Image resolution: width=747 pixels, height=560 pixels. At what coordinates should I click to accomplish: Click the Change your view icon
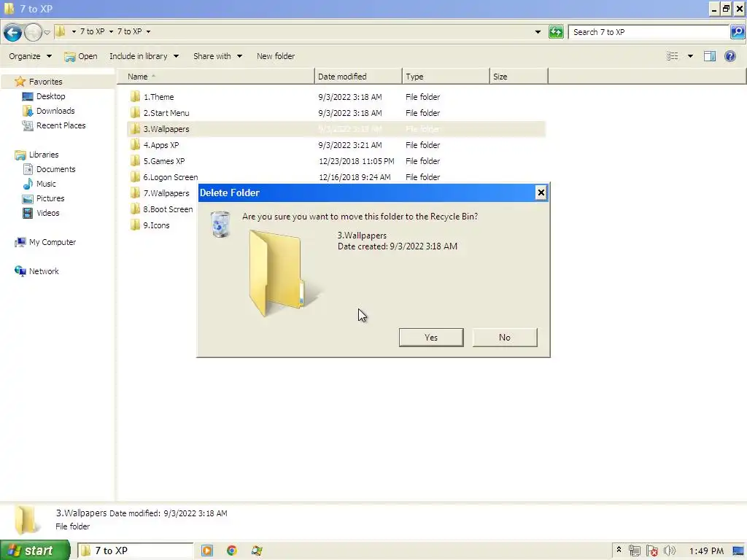tap(672, 56)
